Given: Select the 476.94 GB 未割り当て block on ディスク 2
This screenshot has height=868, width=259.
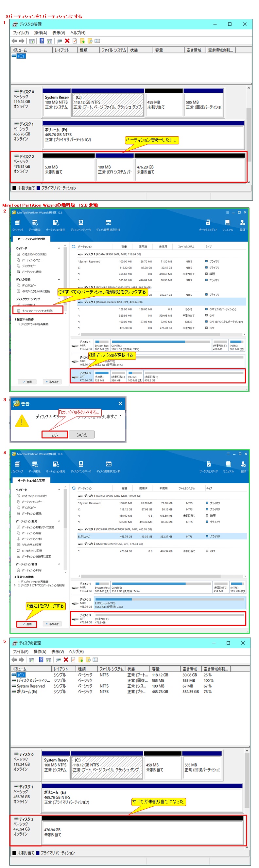Looking at the screenshot, I should [142, 830].
